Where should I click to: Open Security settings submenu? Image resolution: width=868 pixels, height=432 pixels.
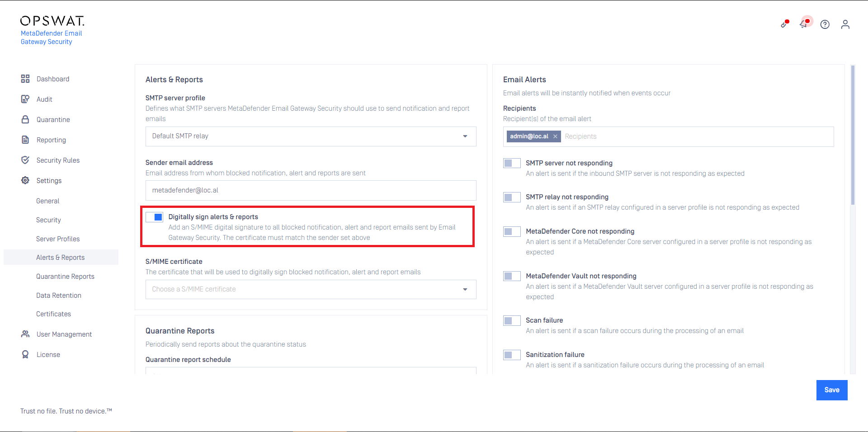point(48,220)
